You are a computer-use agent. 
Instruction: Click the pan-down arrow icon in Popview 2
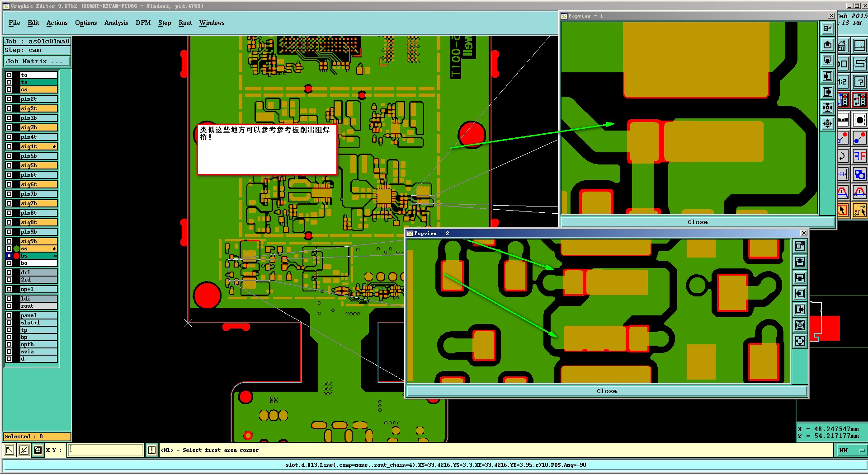point(800,278)
